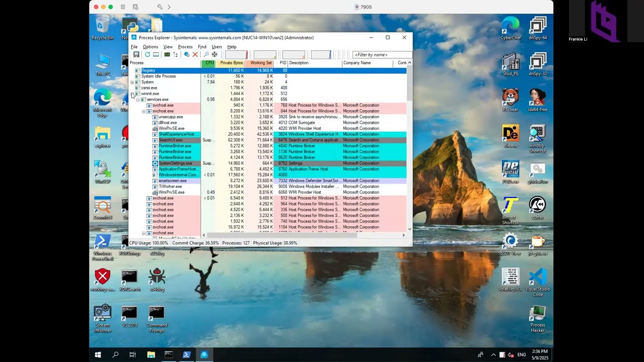Open PE-bear desktop icon
Screen dimensions: 644x362
[510, 100]
